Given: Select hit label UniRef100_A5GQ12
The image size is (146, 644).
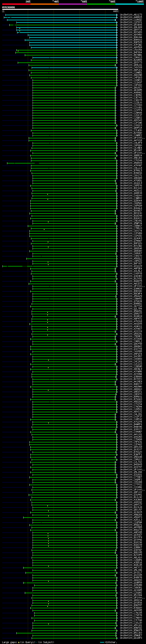Looking at the screenshot, I should pyautogui.click(x=131, y=259).
